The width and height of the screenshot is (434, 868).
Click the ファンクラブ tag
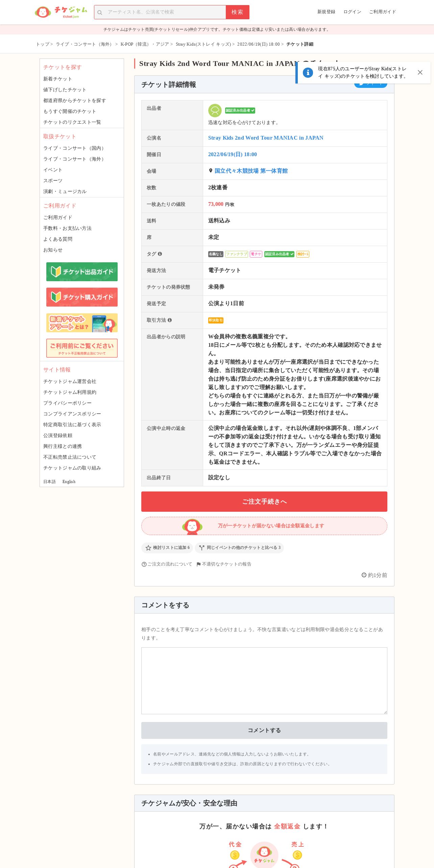pos(237,254)
